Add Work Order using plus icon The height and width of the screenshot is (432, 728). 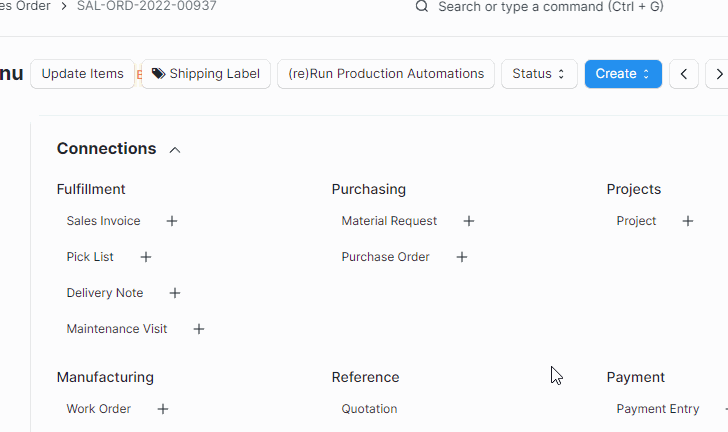pos(163,409)
